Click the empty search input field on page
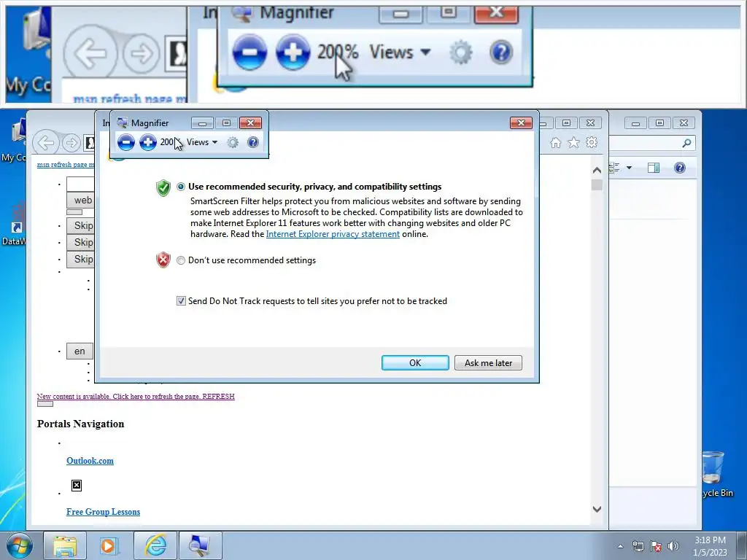 (x=80, y=184)
